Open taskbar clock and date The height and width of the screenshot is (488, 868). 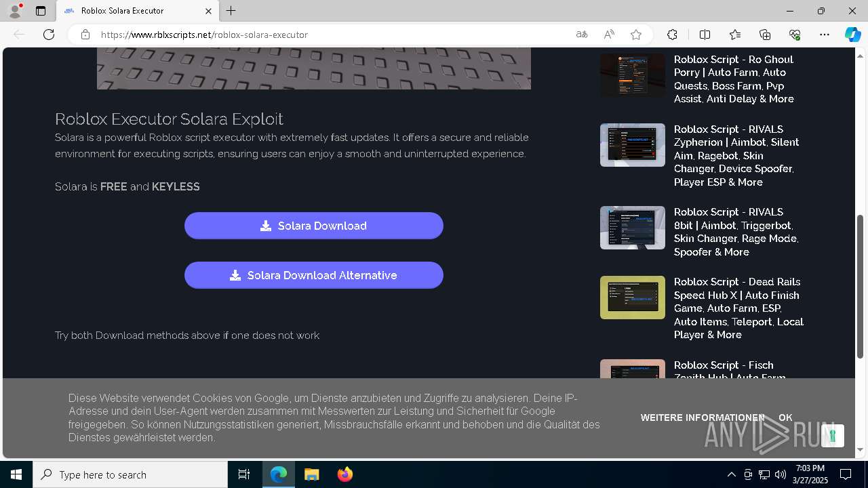810,474
